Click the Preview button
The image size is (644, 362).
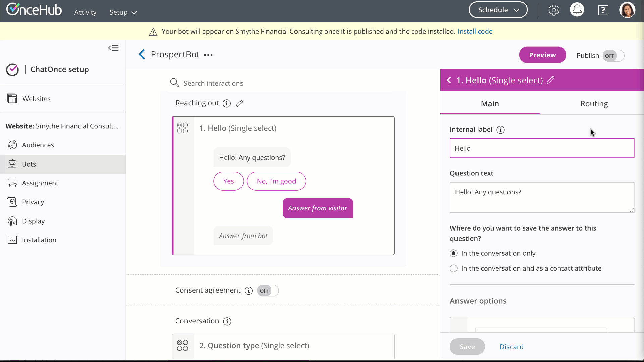[542, 55]
